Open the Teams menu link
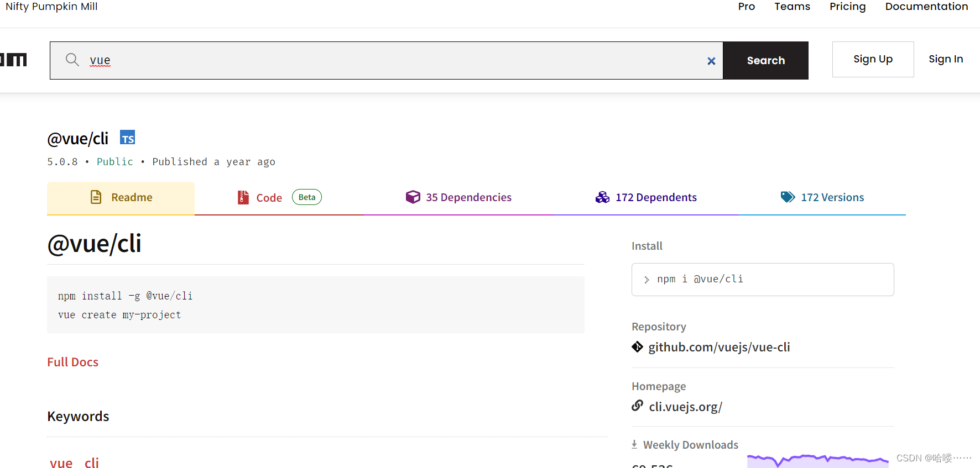Screen dimensions: 980x468 click(x=792, y=7)
